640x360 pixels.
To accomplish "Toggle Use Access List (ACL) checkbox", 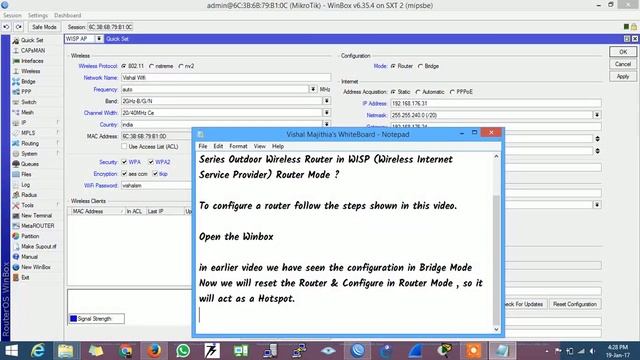I will pyautogui.click(x=124, y=146).
